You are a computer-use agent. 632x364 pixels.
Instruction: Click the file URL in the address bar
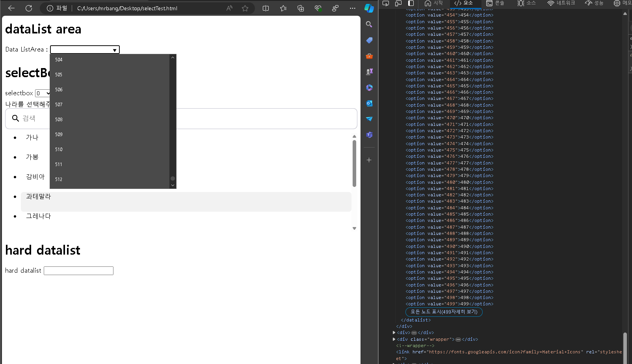pos(127,8)
